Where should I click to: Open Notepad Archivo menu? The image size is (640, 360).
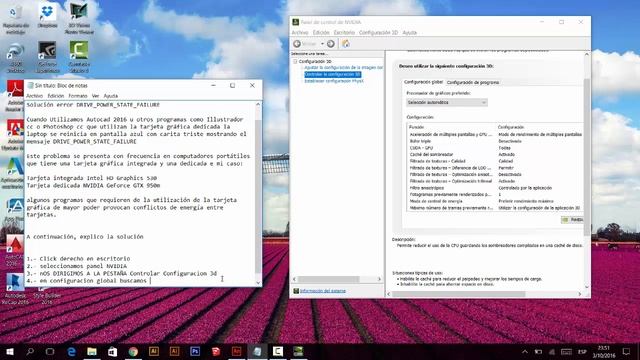click(x=34, y=96)
